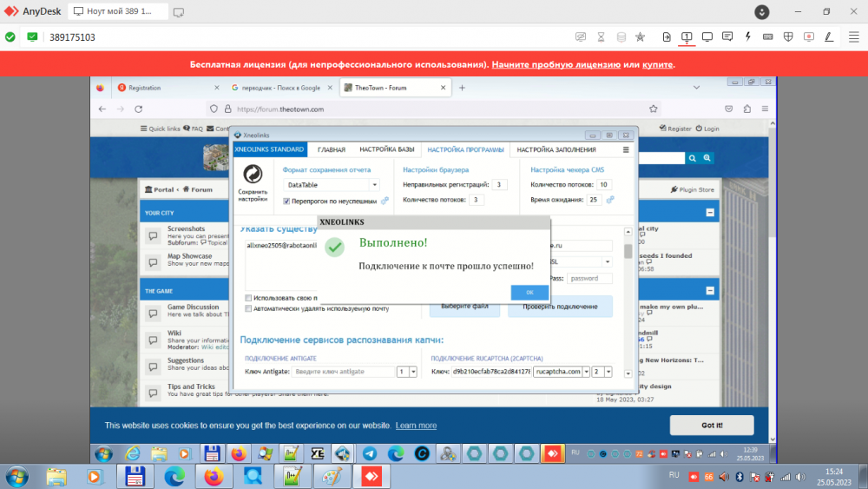The height and width of the screenshot is (489, 868).
Task: Switch to the НАСТРОЙКА БАЗЫ tab
Action: pyautogui.click(x=387, y=149)
